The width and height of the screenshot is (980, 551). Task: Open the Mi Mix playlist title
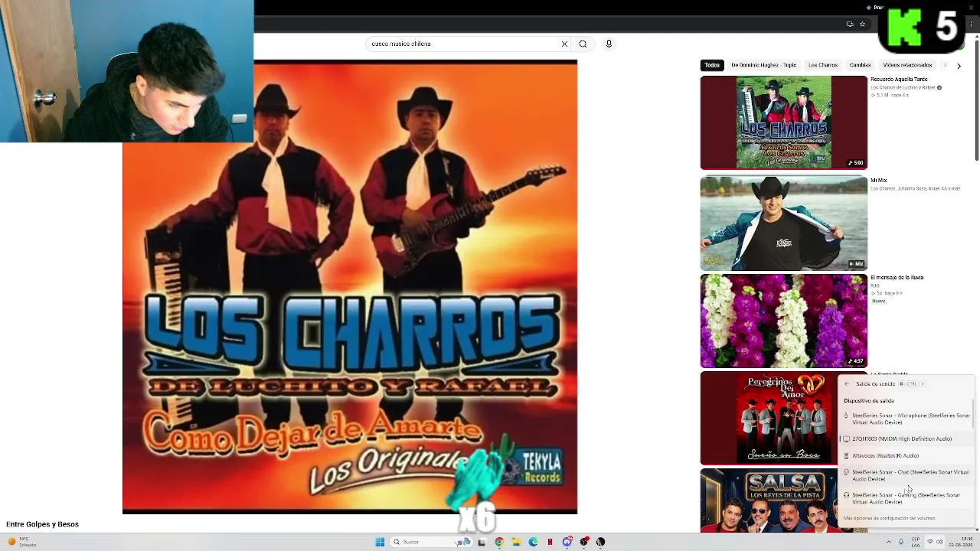878,181
